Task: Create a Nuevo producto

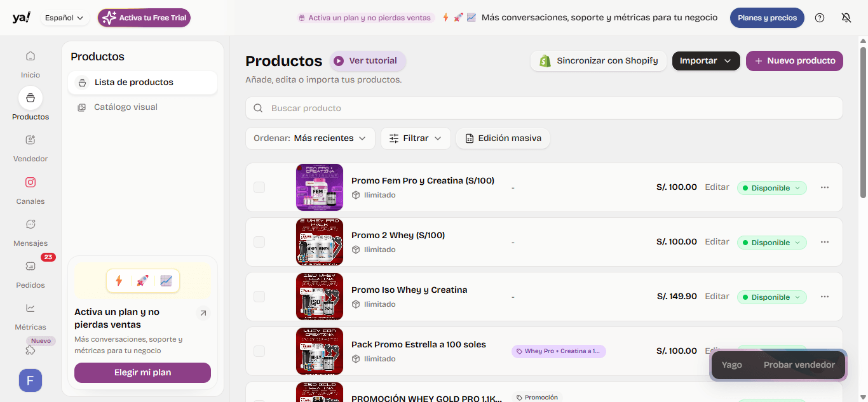Action: pyautogui.click(x=794, y=61)
